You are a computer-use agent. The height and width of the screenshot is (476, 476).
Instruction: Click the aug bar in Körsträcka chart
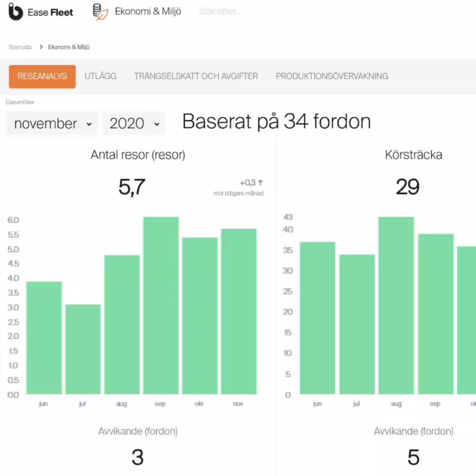(x=395, y=306)
